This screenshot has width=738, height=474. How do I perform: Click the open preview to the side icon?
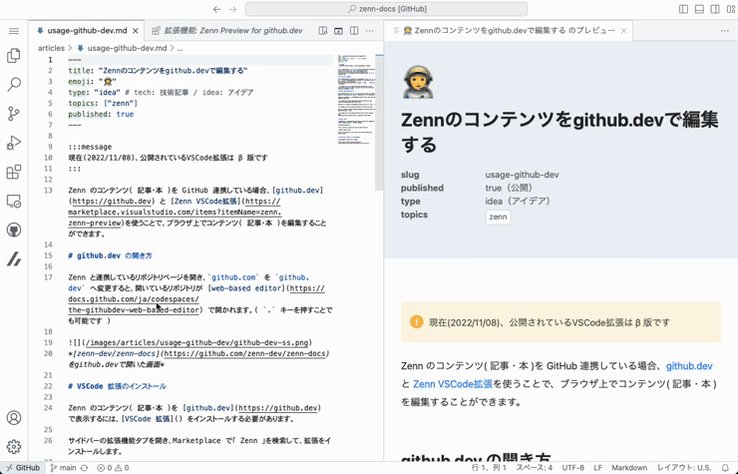tap(323, 31)
